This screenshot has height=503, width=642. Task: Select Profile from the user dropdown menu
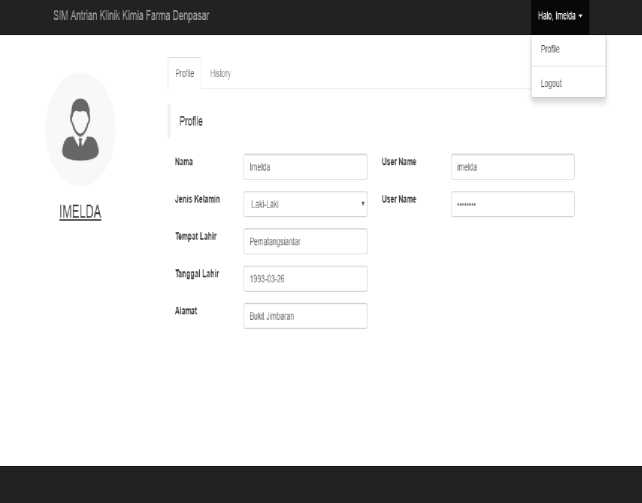pos(550,49)
